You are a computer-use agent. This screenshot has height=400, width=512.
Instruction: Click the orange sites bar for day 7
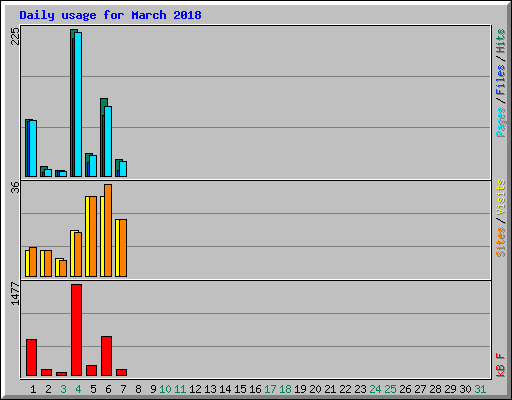pyautogui.click(x=123, y=248)
